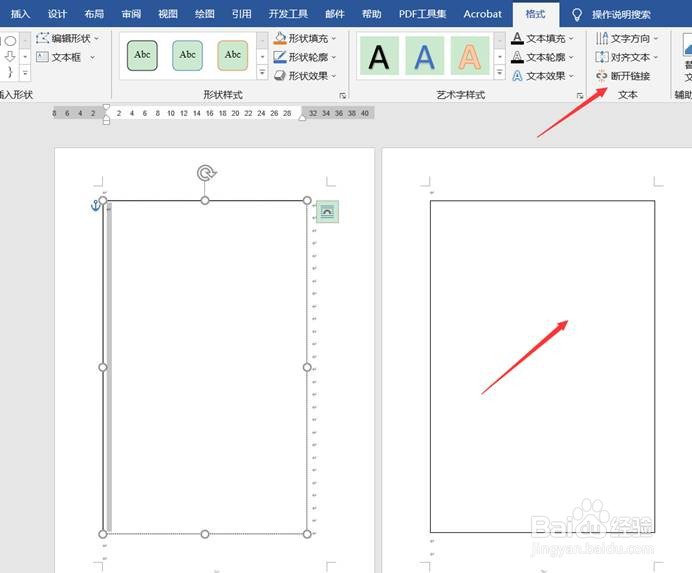Open the 文本填充 dropdown
The image size is (692, 573).
[x=542, y=38]
